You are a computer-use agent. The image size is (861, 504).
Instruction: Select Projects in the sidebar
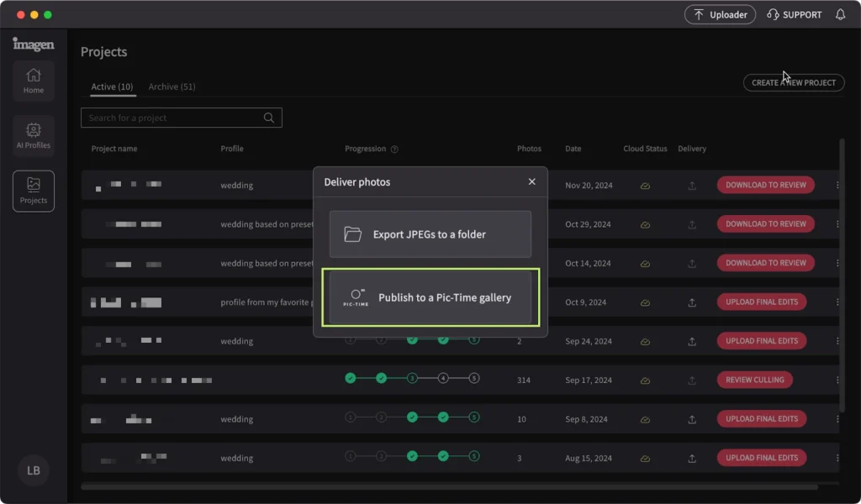click(34, 191)
